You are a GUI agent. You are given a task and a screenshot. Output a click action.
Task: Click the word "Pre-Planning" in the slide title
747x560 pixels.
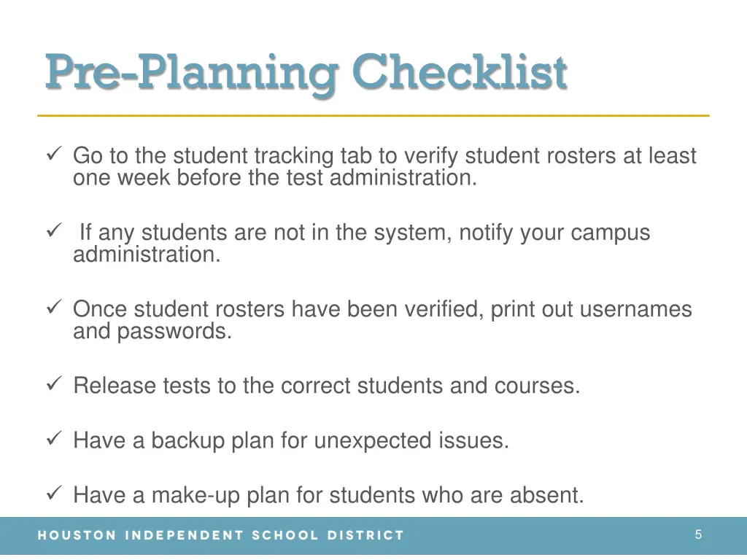tap(191, 73)
